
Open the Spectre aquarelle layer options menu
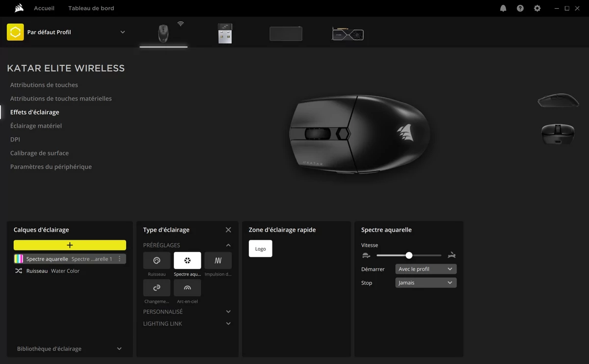pos(120,259)
